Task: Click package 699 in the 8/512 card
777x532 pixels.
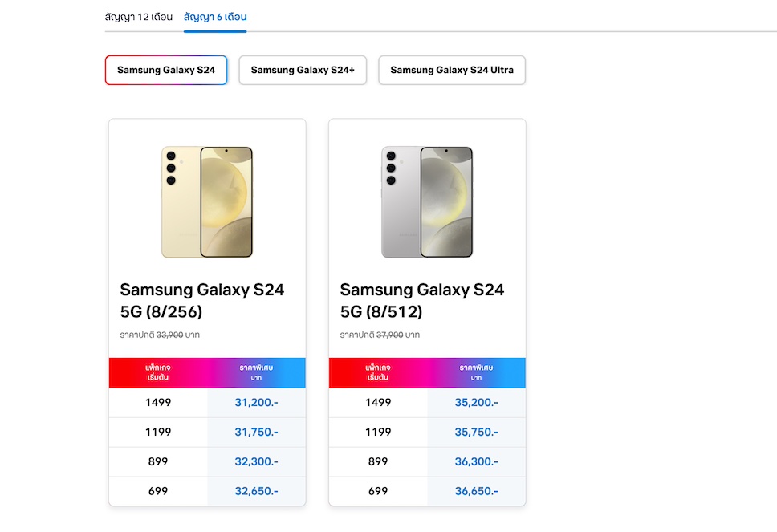Action: click(x=378, y=491)
